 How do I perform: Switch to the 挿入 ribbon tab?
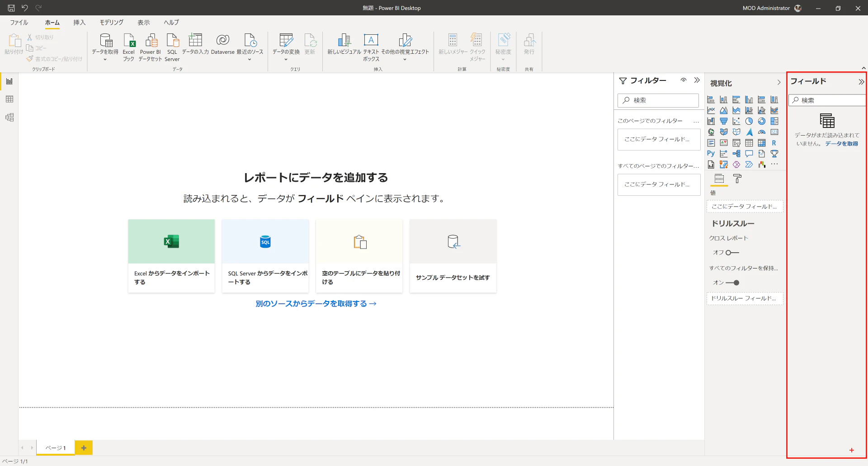(79, 23)
